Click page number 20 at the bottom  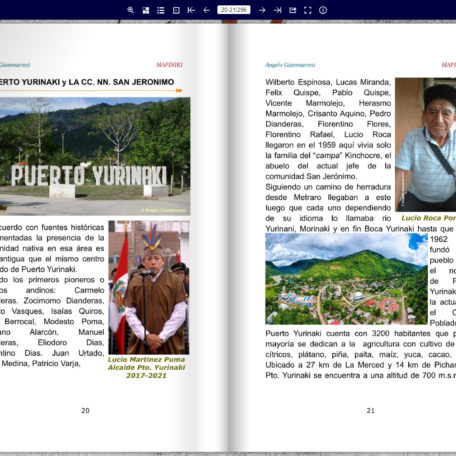tap(85, 411)
